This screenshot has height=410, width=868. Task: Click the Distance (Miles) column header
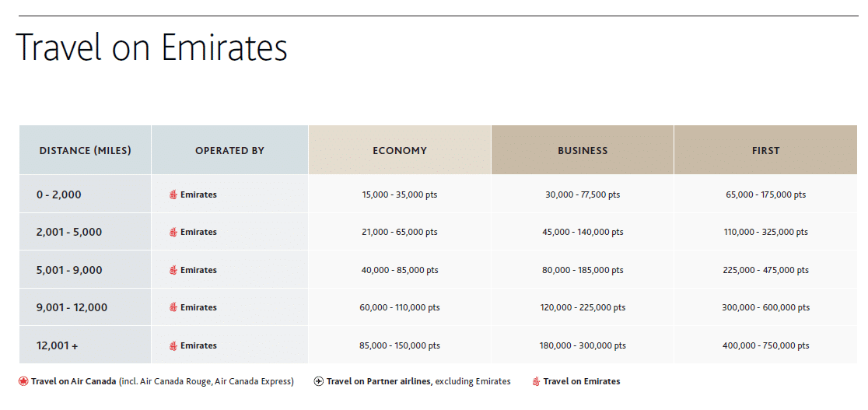point(86,150)
